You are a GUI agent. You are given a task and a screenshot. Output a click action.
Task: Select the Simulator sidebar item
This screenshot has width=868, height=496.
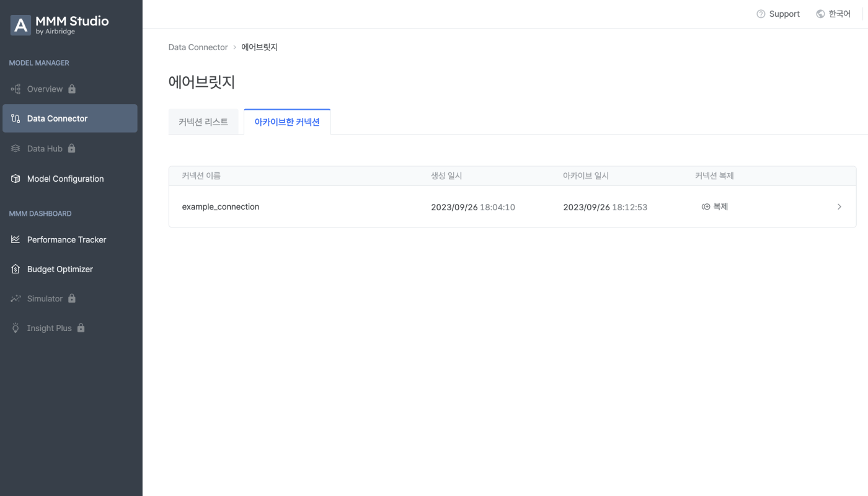tap(70, 299)
